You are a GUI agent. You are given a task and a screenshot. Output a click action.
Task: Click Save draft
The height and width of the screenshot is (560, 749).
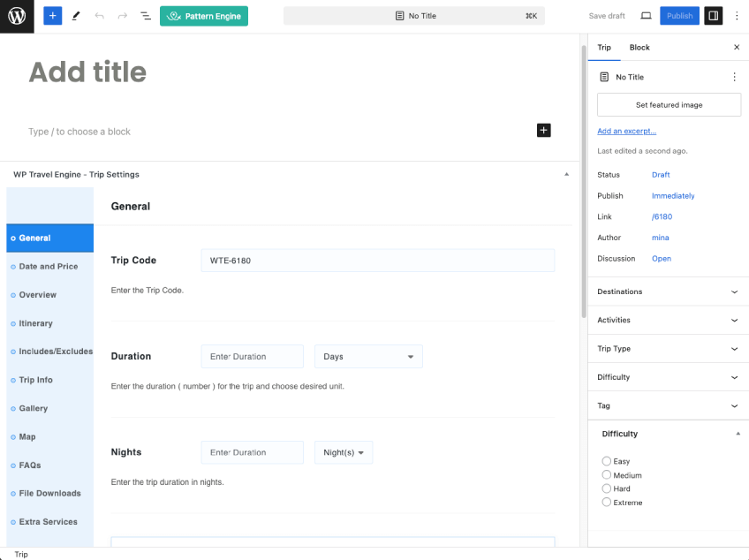pyautogui.click(x=607, y=16)
